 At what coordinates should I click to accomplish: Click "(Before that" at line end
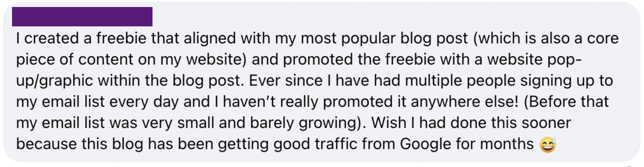click(566, 102)
